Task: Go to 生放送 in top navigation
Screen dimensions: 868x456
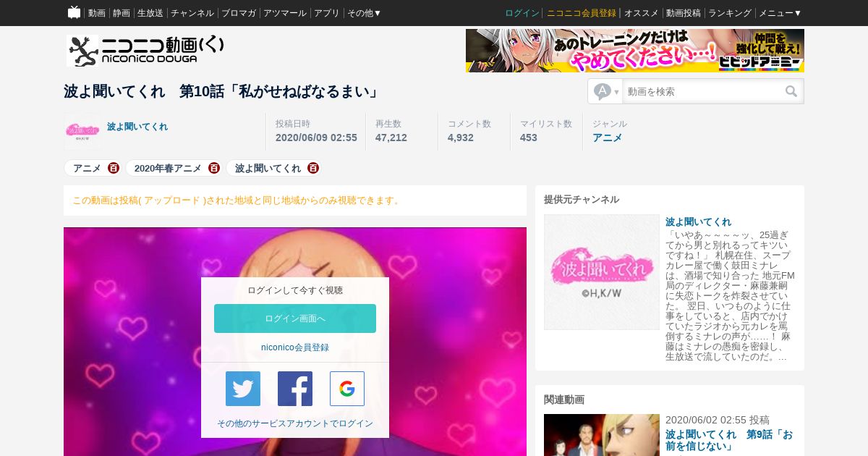Action: pyautogui.click(x=150, y=13)
